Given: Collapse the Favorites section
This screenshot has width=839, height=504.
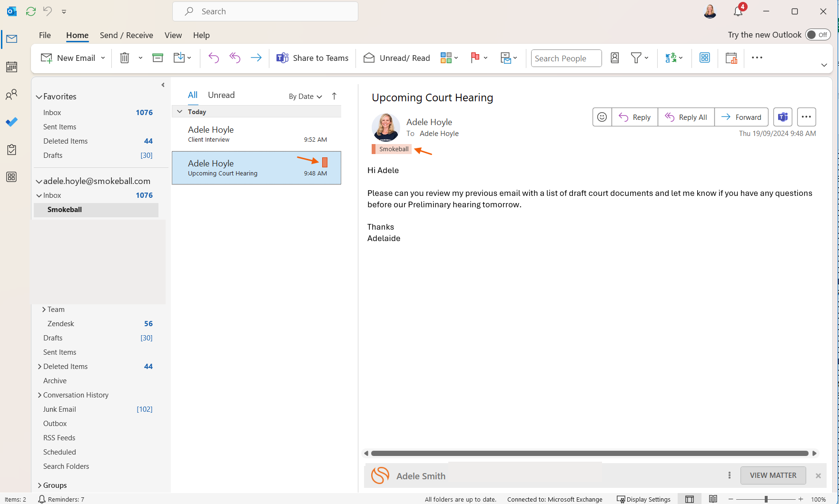Looking at the screenshot, I should (x=39, y=97).
